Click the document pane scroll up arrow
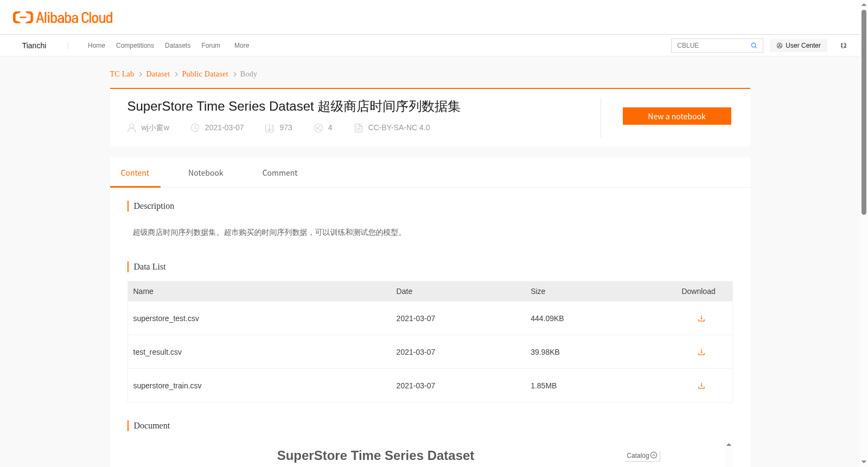 [x=729, y=445]
